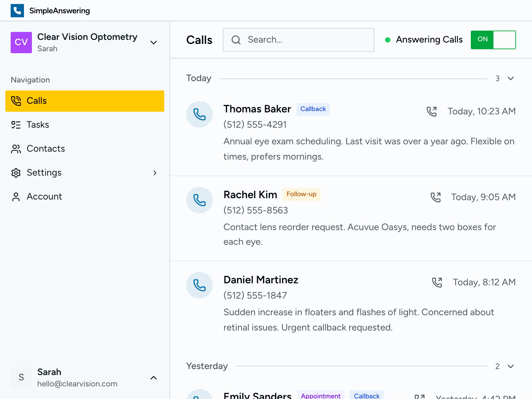
Task: Open Tasks via the checklist icon
Action: coord(16,125)
